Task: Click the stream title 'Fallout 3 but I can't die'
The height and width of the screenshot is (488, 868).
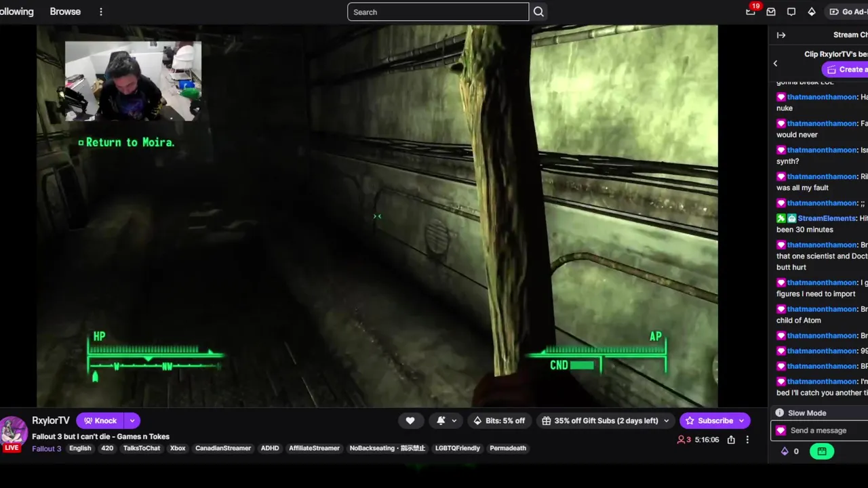Action: pyautogui.click(x=100, y=436)
